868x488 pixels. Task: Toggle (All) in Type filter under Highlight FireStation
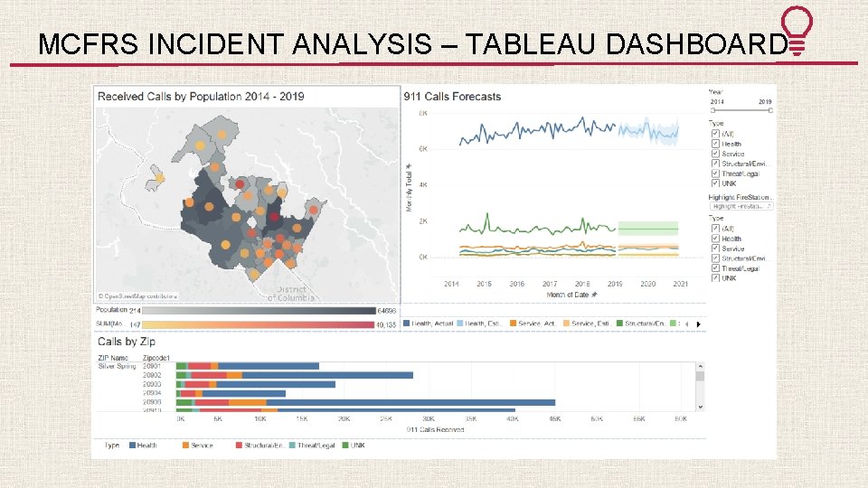715,229
